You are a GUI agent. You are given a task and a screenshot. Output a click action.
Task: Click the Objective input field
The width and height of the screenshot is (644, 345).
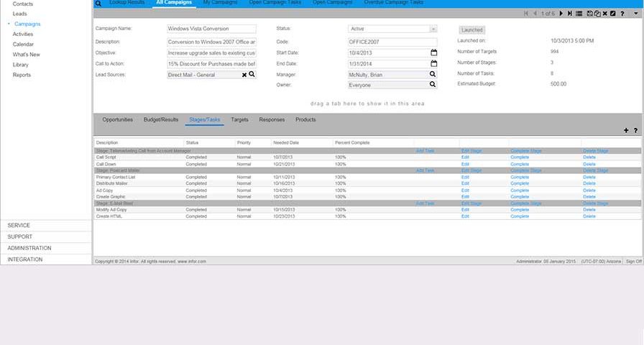click(x=211, y=53)
